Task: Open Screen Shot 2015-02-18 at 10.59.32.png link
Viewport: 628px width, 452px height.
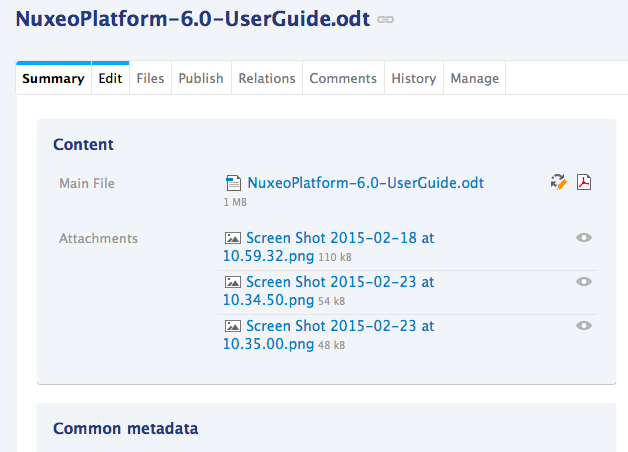Action: tap(328, 247)
